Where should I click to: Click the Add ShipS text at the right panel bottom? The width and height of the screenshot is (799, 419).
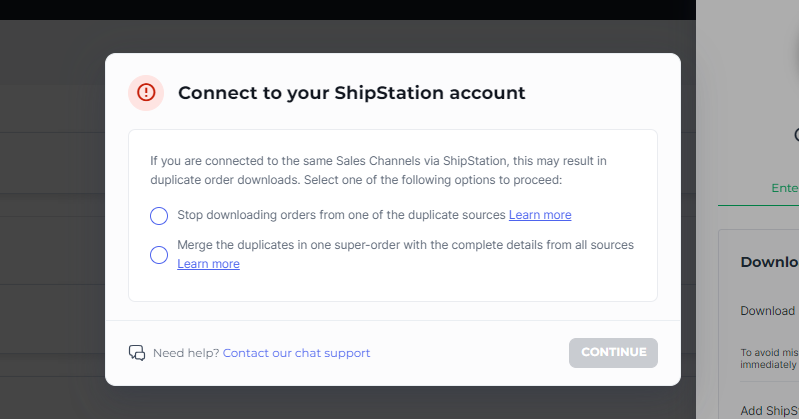tap(769, 410)
